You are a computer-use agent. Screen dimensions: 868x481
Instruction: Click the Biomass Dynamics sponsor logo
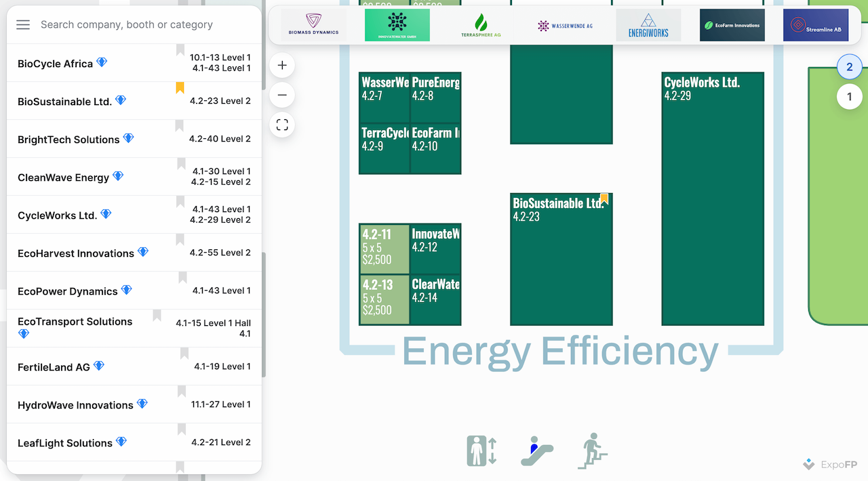(313, 26)
